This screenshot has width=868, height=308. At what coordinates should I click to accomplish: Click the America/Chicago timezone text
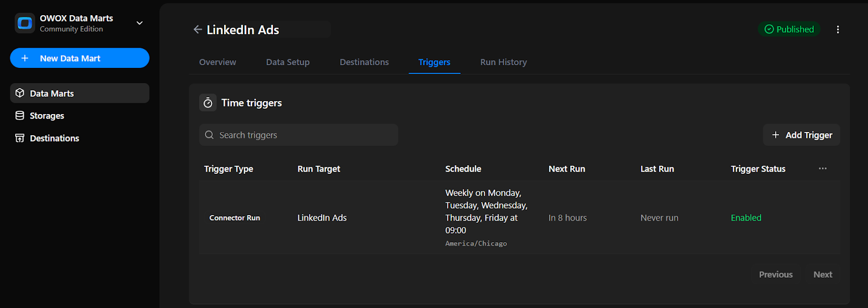[476, 243]
